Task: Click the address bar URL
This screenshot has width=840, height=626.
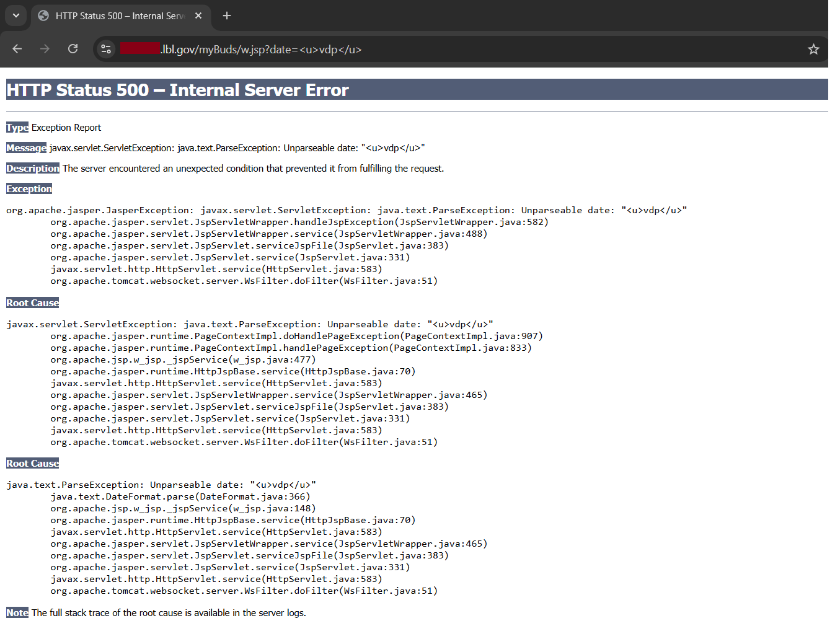Action: 248,49
